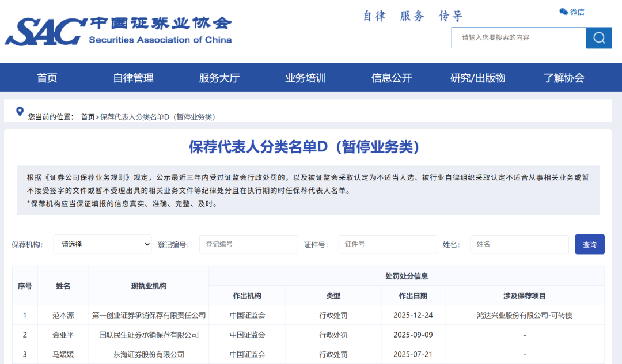Click the 处罚处分信息 header
This screenshot has height=364, width=622.
click(x=407, y=276)
